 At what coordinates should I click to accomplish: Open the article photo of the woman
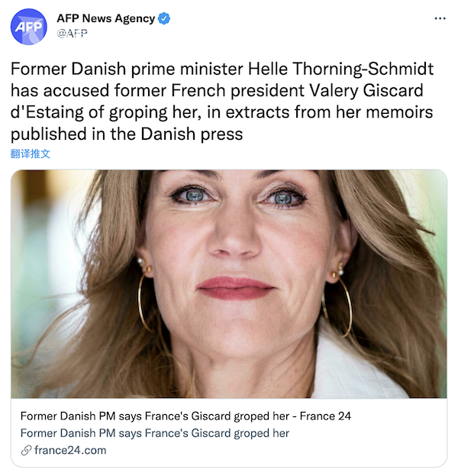(229, 283)
